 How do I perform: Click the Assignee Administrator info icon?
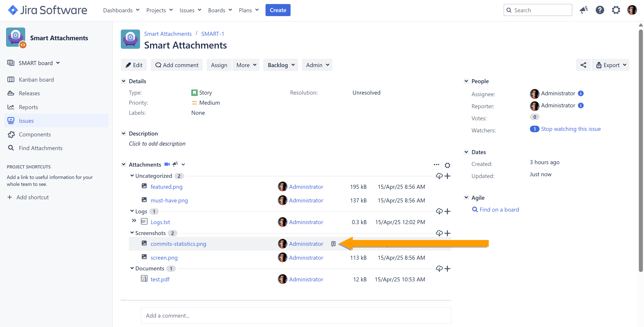click(581, 93)
